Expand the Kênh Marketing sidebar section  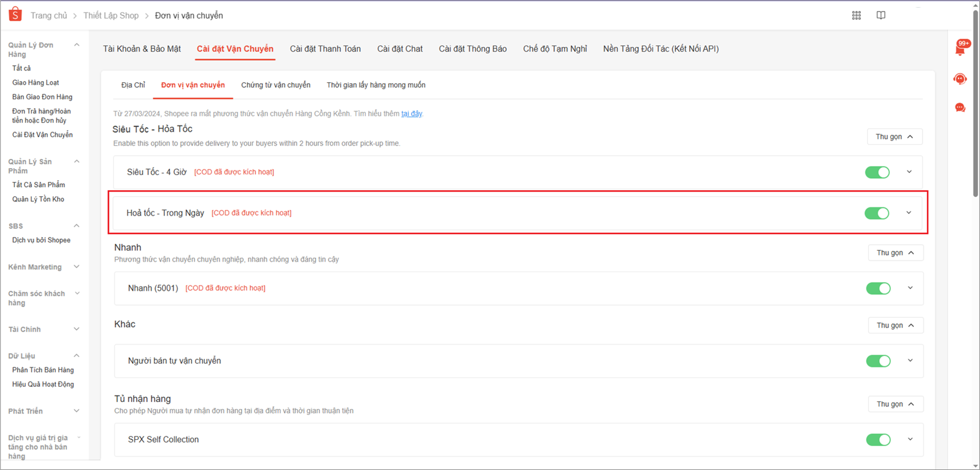[x=77, y=267]
